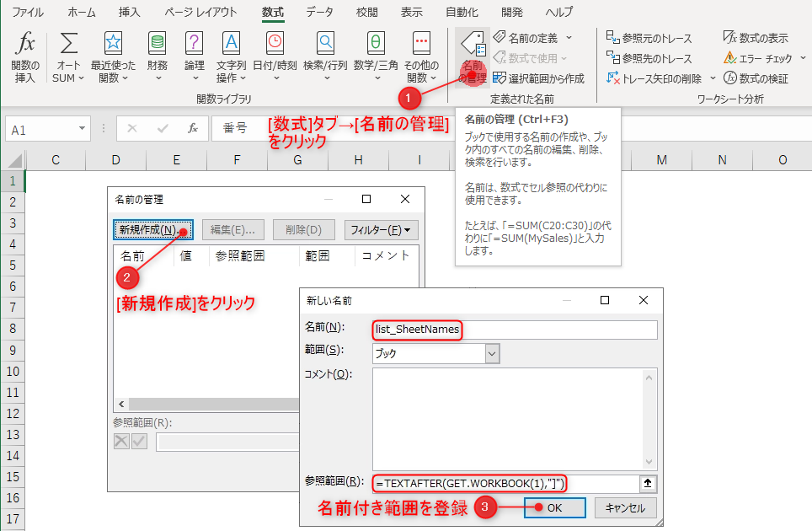Click the checkmark in Name Manager 参照範囲

139,442
